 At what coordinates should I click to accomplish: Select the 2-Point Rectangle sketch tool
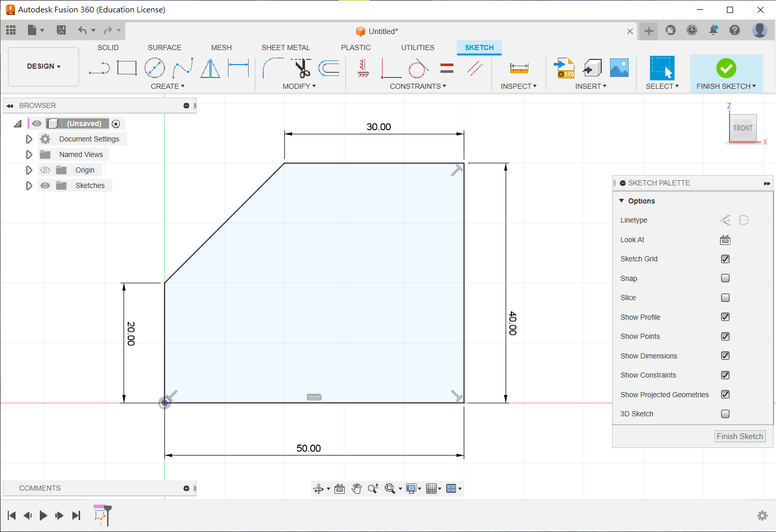(x=127, y=68)
